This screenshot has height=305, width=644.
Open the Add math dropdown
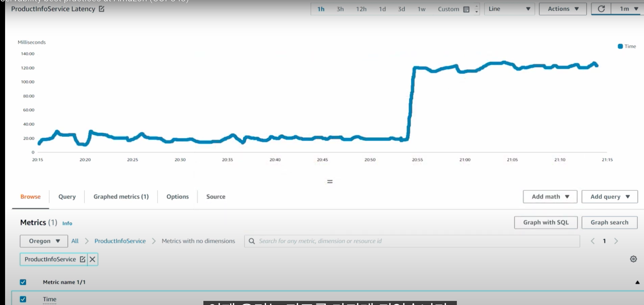click(x=550, y=197)
